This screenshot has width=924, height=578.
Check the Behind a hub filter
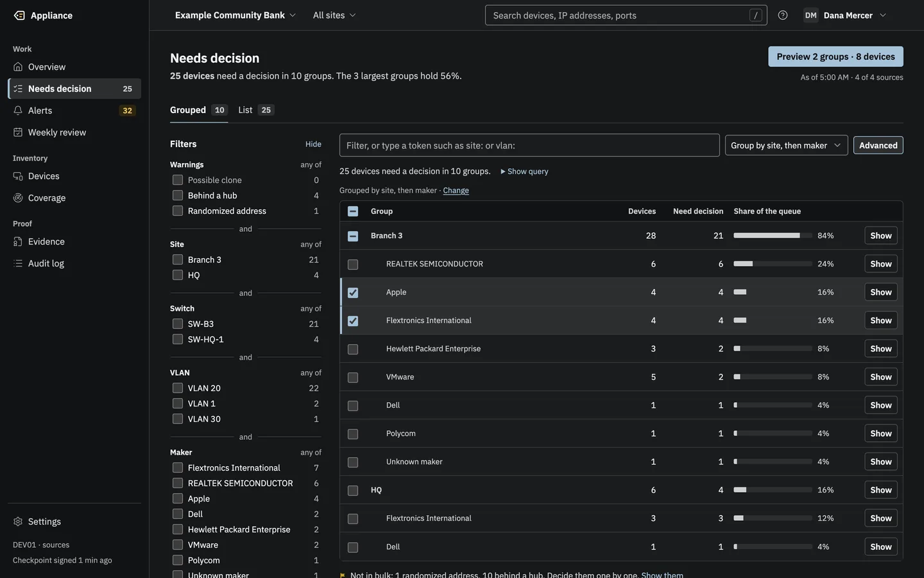pos(178,195)
